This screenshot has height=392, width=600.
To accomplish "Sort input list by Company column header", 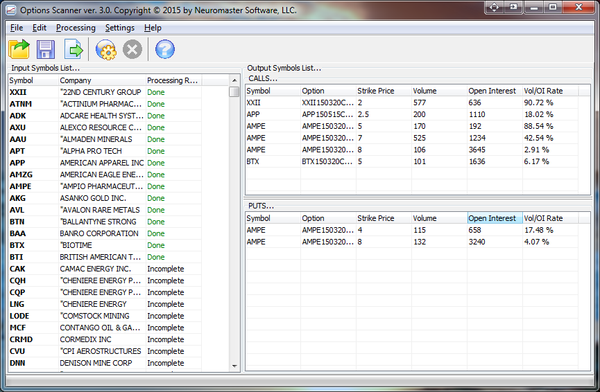I will point(102,80).
